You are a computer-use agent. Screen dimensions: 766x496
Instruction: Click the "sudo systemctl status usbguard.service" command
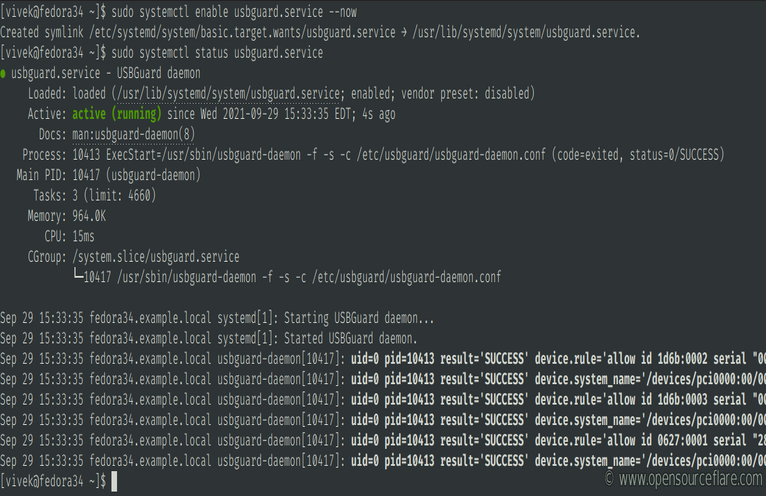(217, 52)
